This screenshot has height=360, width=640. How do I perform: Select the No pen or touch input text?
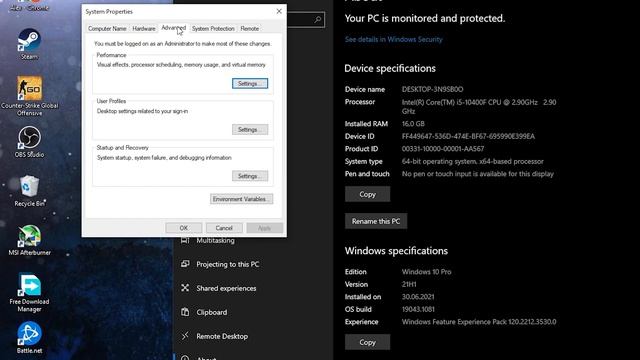[478, 174]
